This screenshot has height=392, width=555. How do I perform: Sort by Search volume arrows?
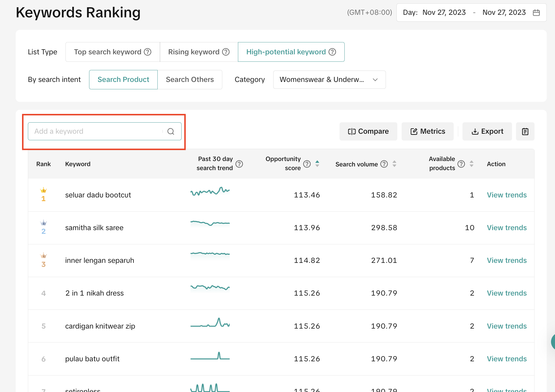pos(394,164)
